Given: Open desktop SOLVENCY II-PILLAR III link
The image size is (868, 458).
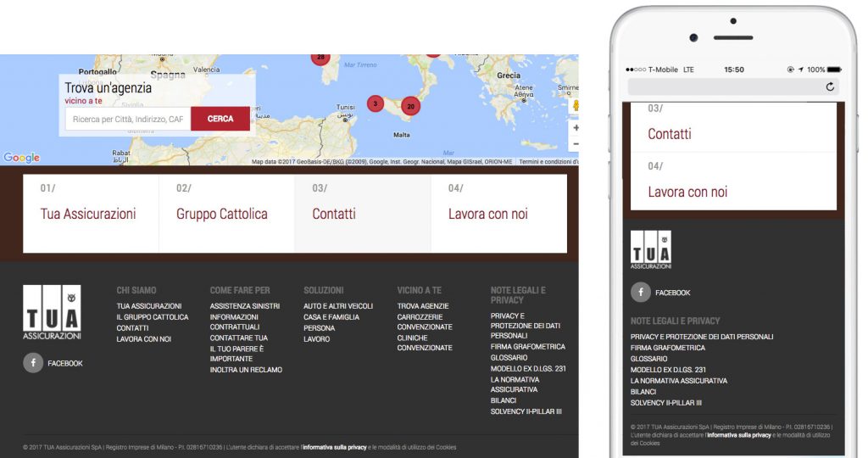Looking at the screenshot, I should [526, 411].
